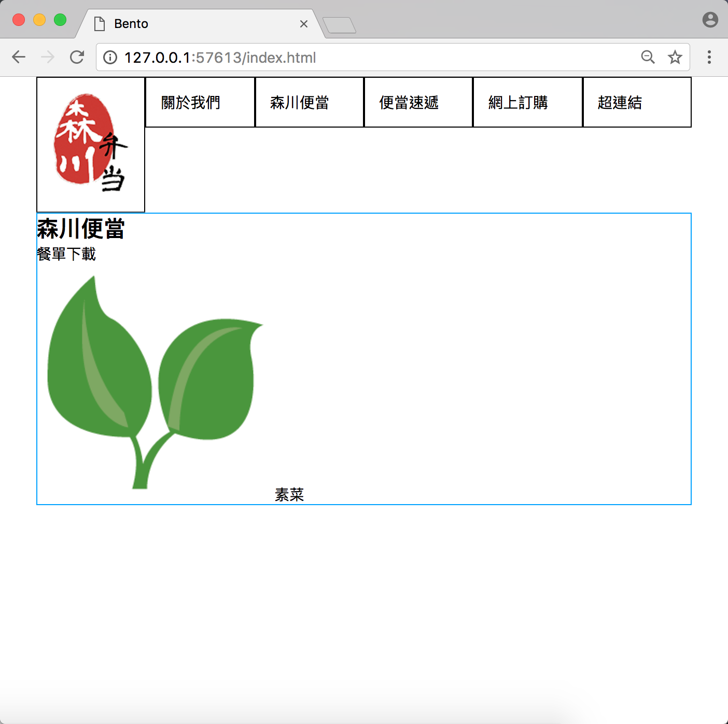728x724 pixels.
Task: Open the Chrome three-dot menu
Action: (x=709, y=57)
